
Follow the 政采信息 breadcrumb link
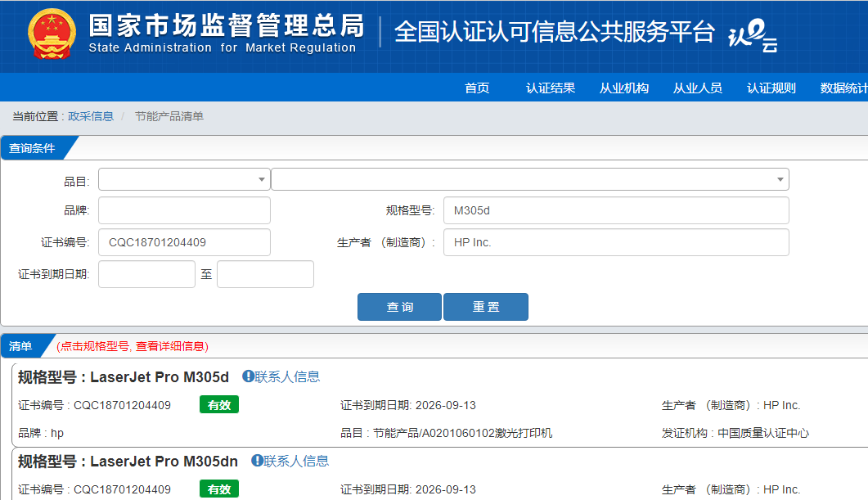click(x=91, y=116)
